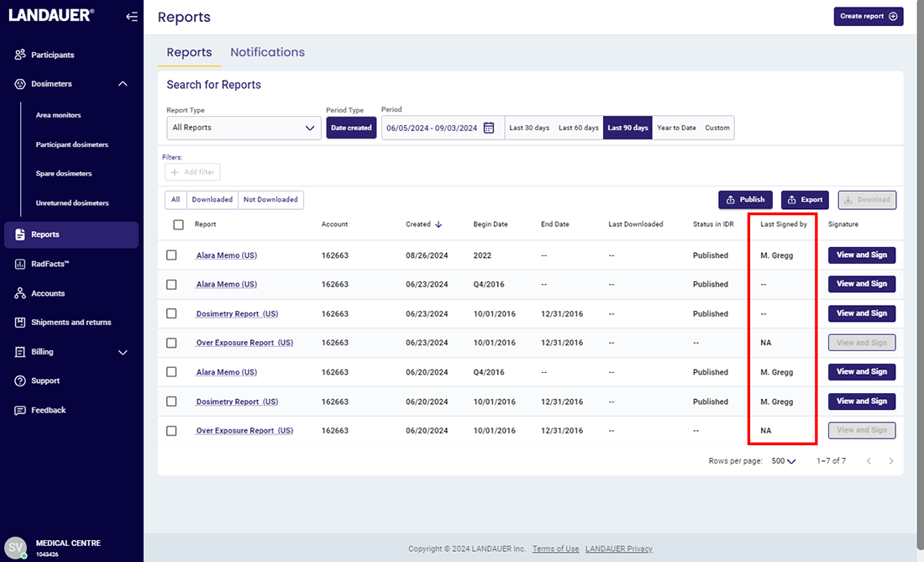Click the Accounts sidebar icon
Viewport: 924px width, 562px height.
(x=20, y=293)
